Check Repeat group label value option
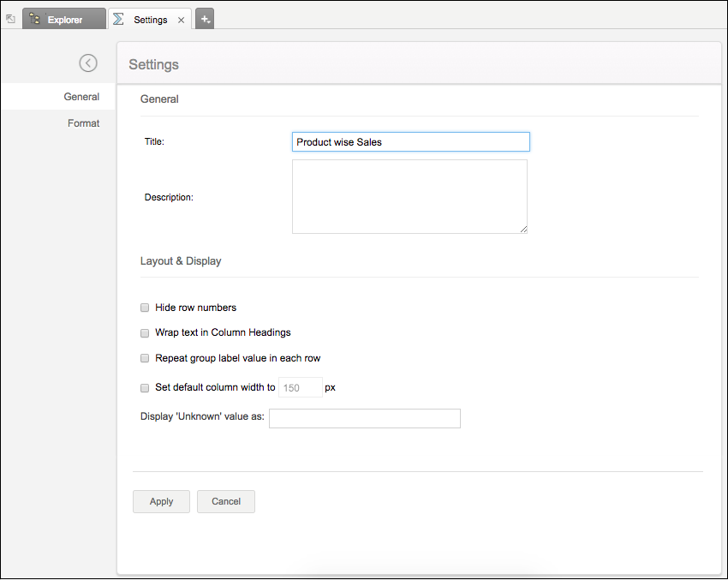The height and width of the screenshot is (580, 728). pos(145,358)
